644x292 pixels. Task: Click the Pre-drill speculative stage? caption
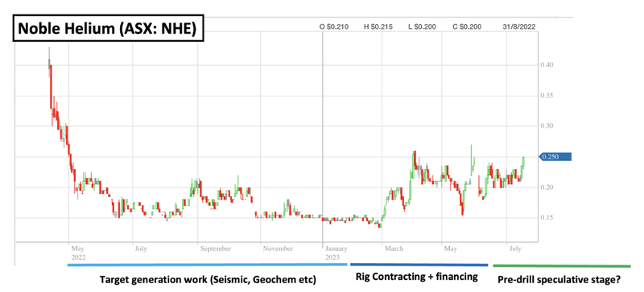pyautogui.click(x=559, y=281)
